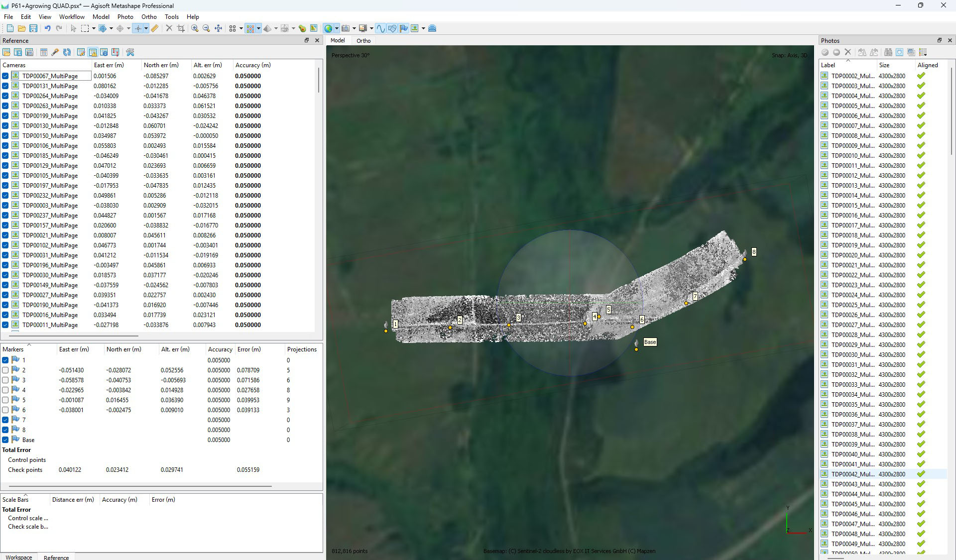Open basemap globe dropdown arrow
This screenshot has height=560, width=956.
pyautogui.click(x=337, y=28)
